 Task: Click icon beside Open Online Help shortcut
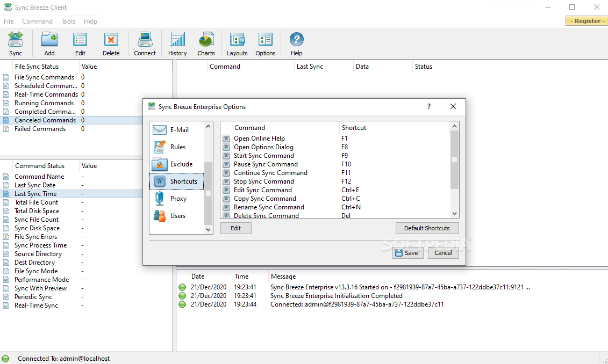(226, 138)
